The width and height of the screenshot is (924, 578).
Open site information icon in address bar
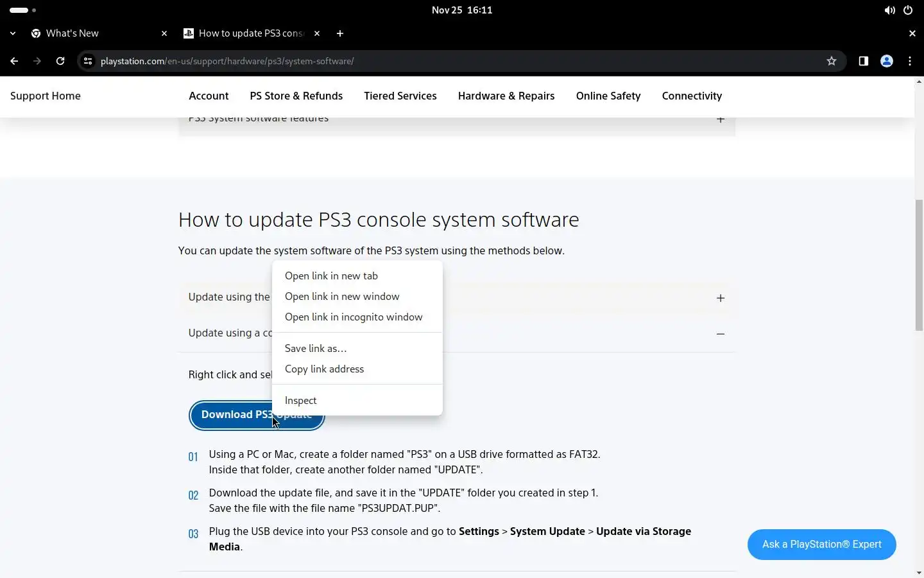(89, 61)
